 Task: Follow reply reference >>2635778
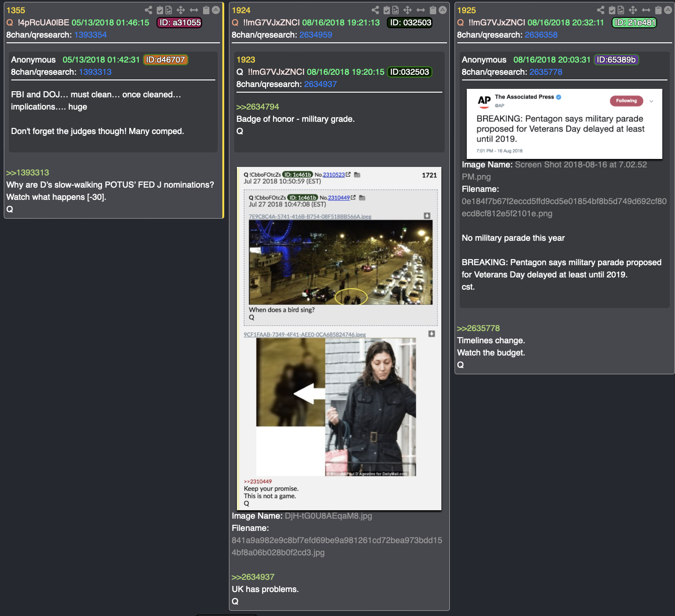(479, 328)
